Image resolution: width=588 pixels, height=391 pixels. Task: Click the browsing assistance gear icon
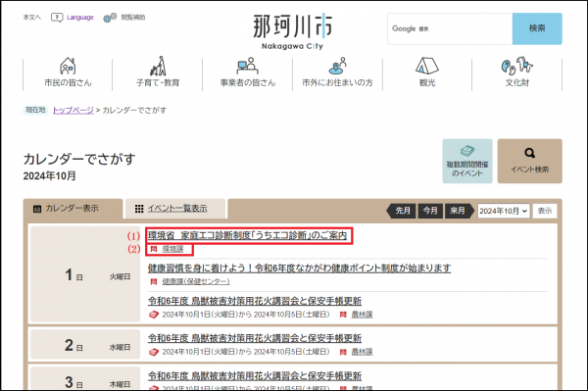[x=110, y=18]
